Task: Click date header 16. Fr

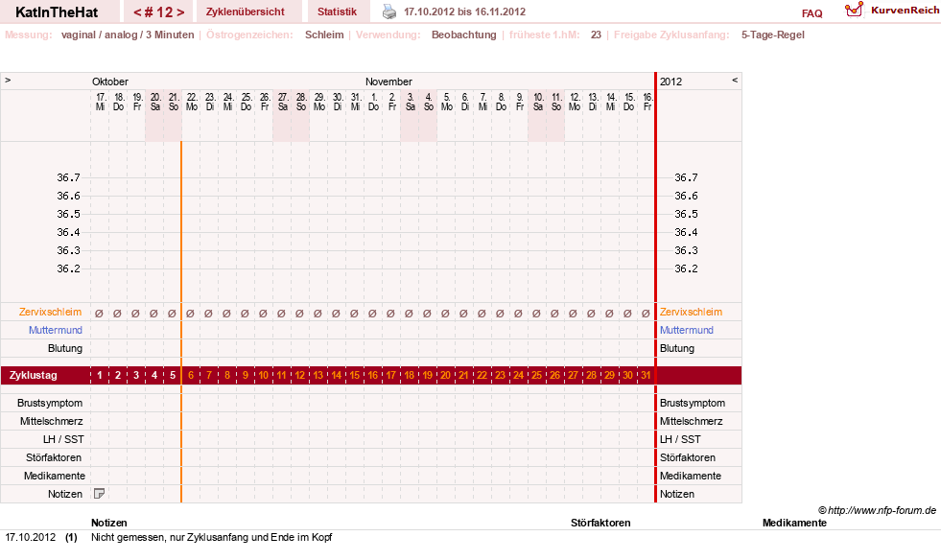Action: click(647, 102)
